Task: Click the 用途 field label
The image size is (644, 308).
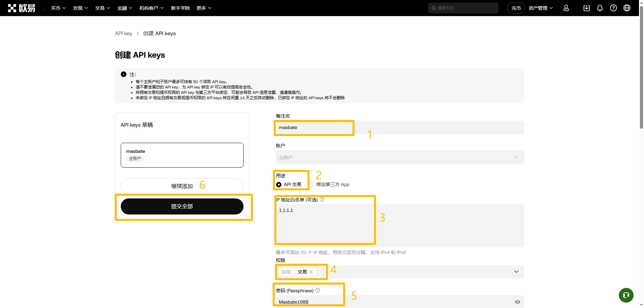Action: (x=280, y=176)
